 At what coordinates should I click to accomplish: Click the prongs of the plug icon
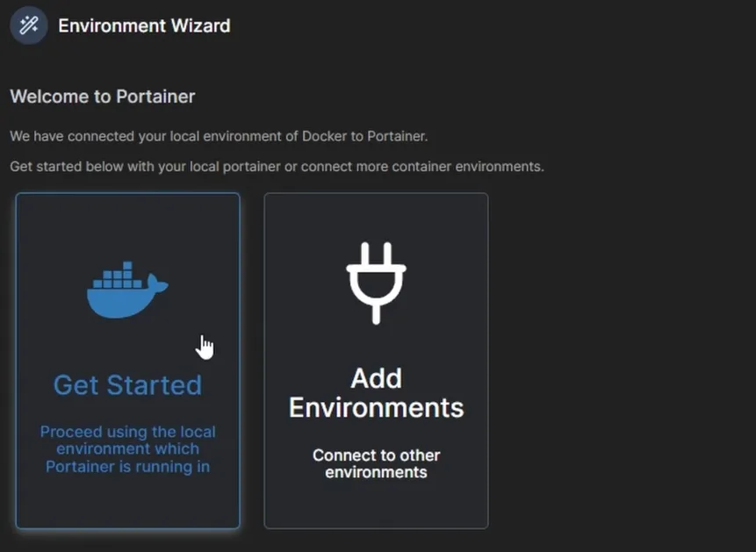coord(376,253)
